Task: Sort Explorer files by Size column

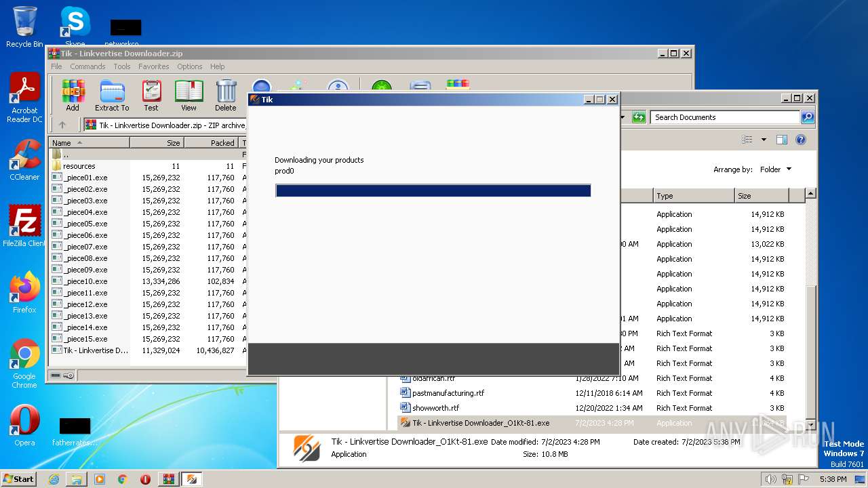Action: coord(762,196)
